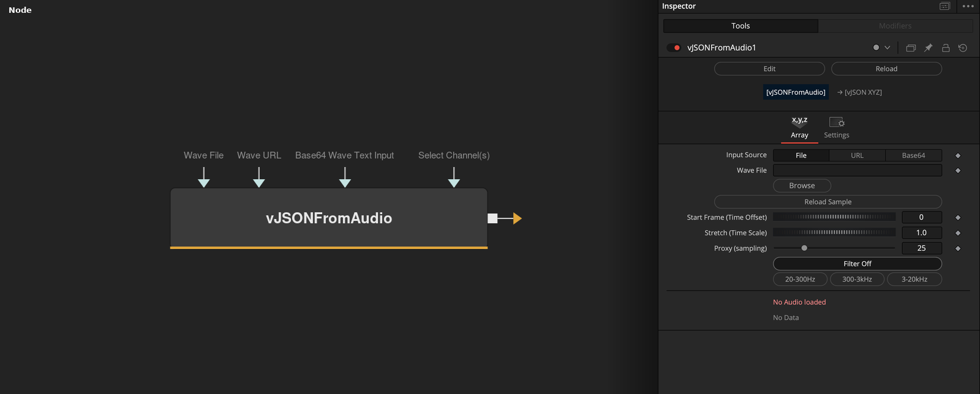Click the keyframe diamond for Stretch (Time Scale)
Viewport: 980px width, 394px height.
click(958, 233)
